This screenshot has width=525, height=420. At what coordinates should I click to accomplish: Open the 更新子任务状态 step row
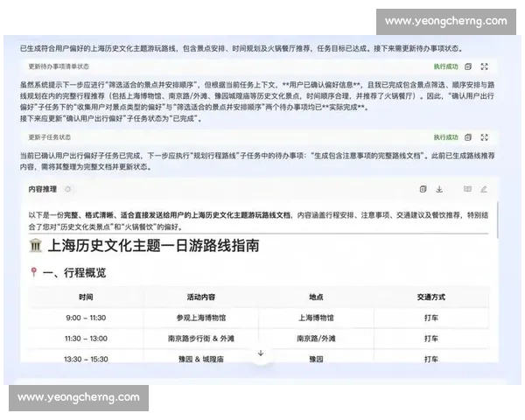260,137
